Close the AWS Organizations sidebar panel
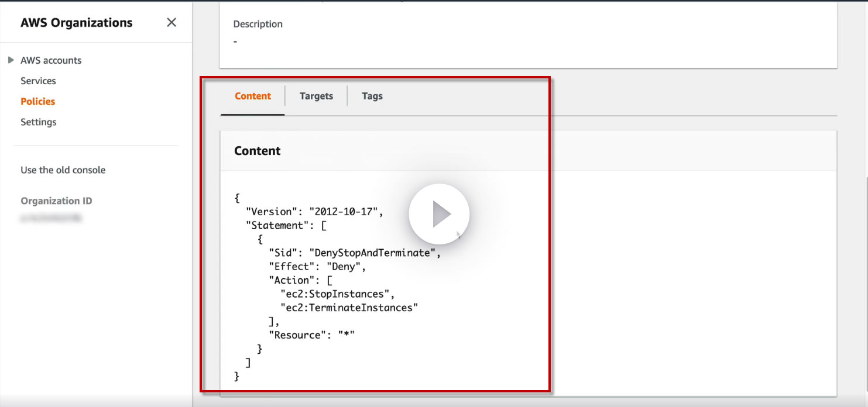This screenshot has height=407, width=868. pyautogui.click(x=171, y=23)
